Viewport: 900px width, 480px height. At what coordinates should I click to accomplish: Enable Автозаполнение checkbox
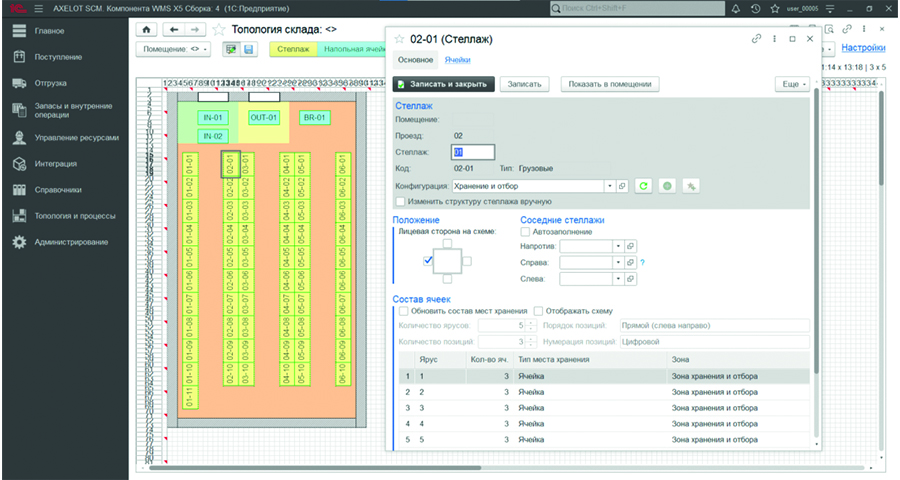[525, 232]
